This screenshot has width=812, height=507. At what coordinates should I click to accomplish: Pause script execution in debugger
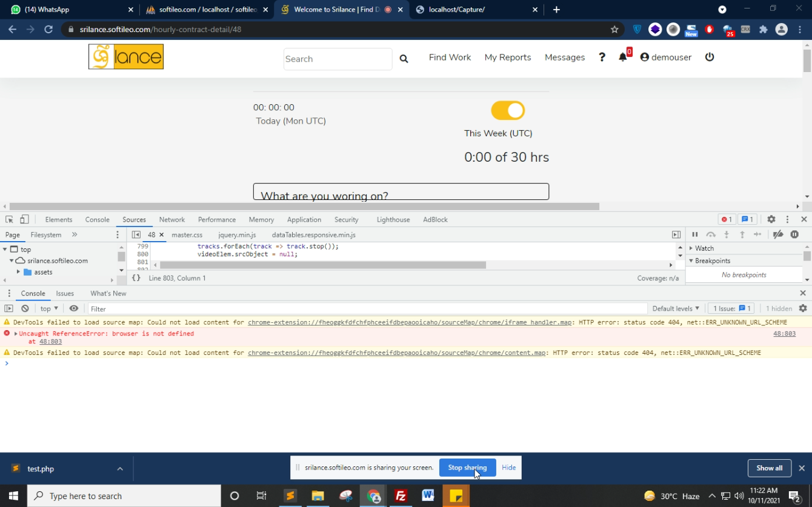click(695, 234)
